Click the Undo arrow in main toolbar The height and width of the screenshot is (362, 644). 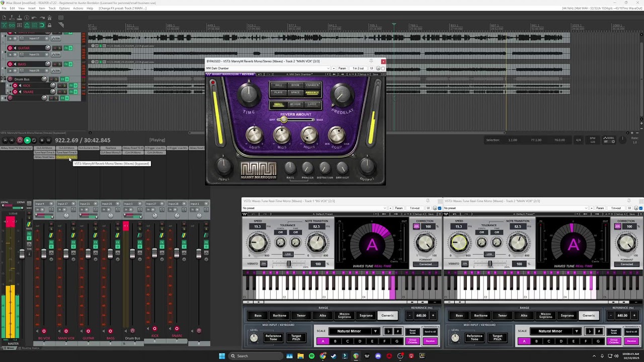pos(34,18)
